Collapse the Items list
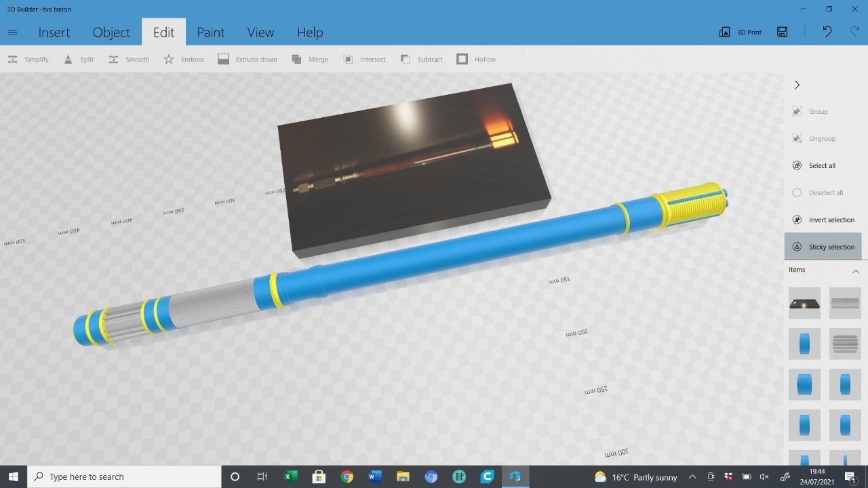This screenshot has height=488, width=868. pyautogui.click(x=856, y=270)
